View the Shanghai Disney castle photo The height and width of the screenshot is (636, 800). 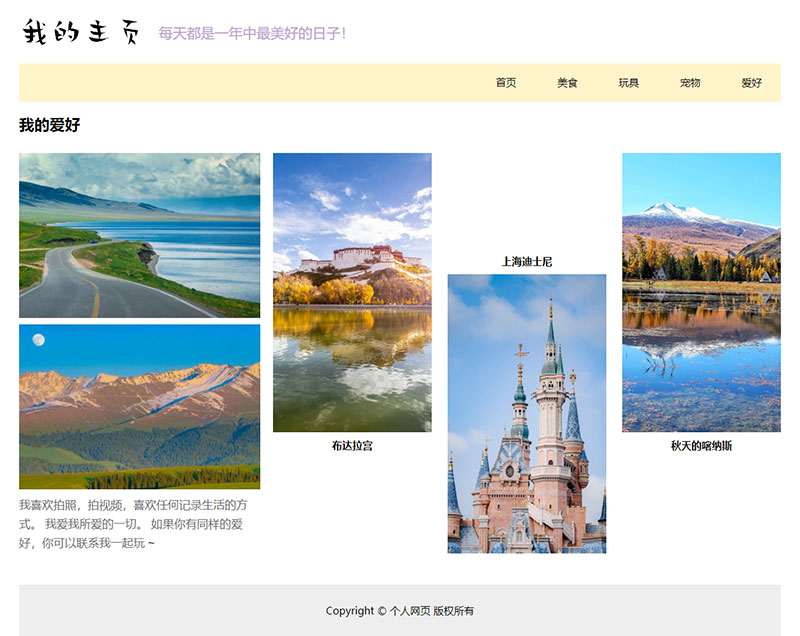point(527,414)
